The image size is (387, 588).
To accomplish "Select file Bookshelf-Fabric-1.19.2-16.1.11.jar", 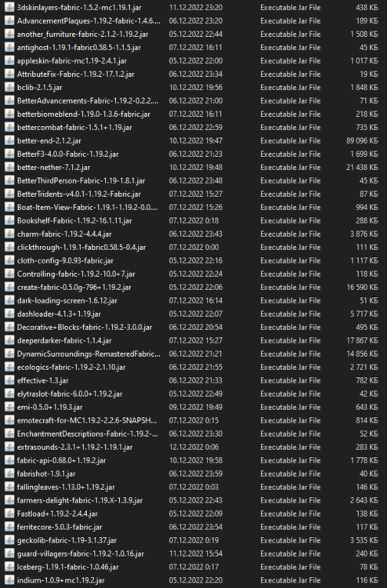I will tap(74, 220).
